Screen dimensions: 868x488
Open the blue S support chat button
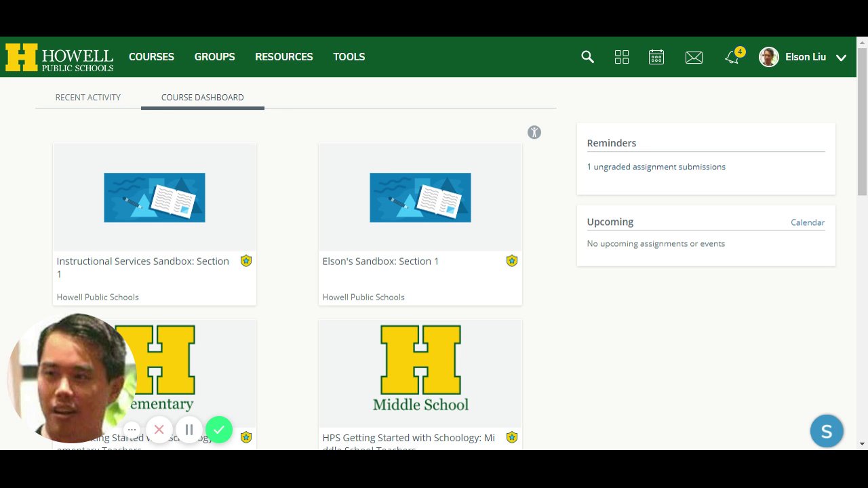click(x=827, y=431)
